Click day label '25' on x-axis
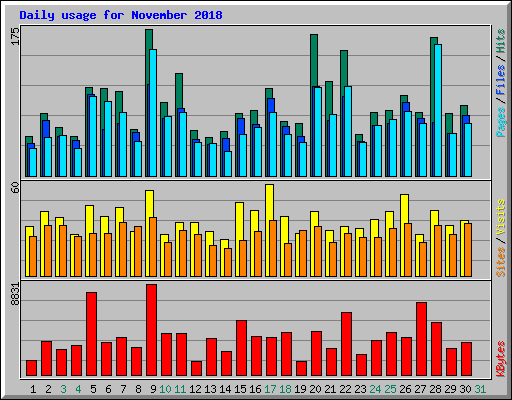Viewport: 512px width, 400px height. [x=390, y=389]
